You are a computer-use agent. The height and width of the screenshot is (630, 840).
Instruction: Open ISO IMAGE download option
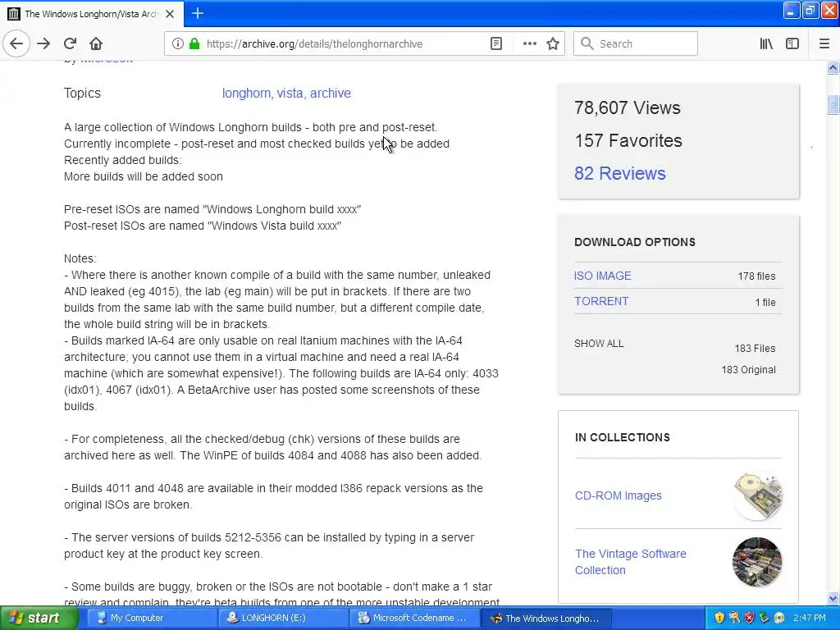pyautogui.click(x=603, y=276)
